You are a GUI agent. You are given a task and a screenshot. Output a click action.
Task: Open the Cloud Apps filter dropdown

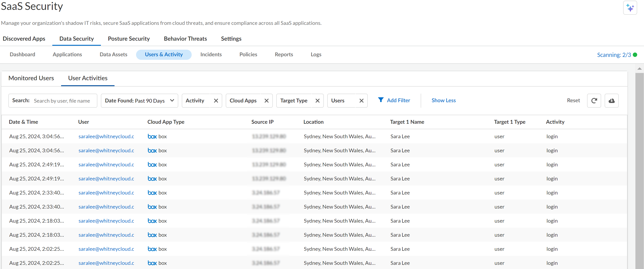click(243, 100)
